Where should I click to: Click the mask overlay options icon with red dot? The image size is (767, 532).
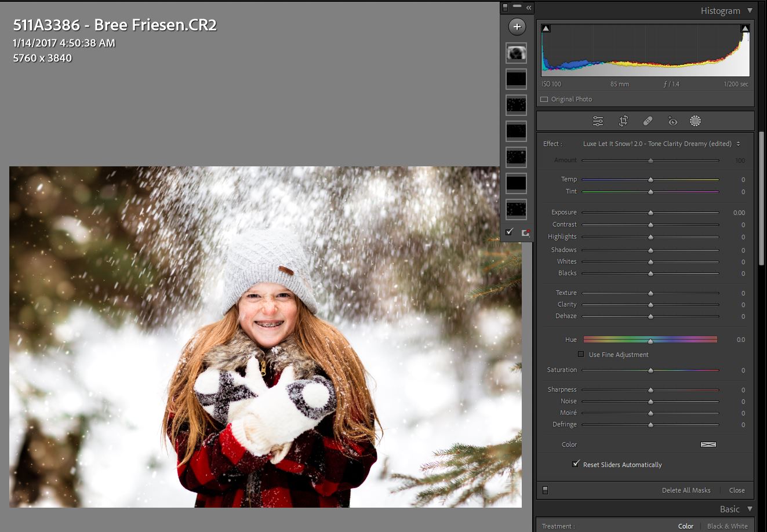coord(526,232)
